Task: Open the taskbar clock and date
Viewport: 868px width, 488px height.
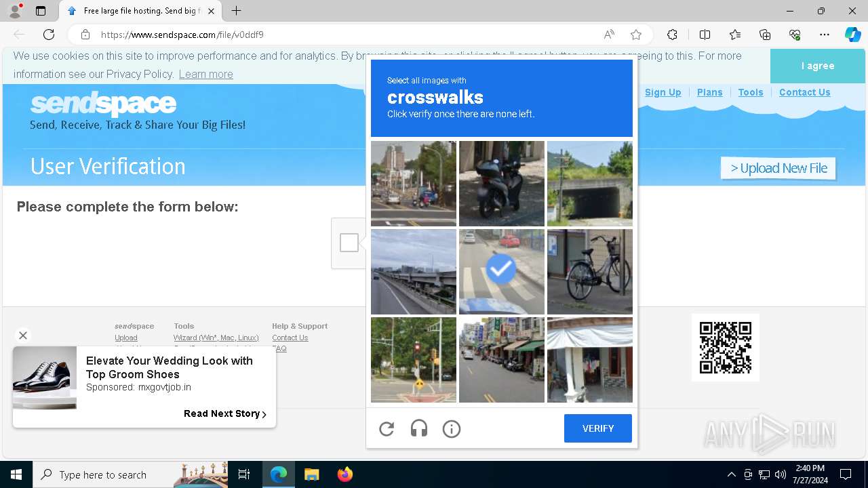Action: click(810, 474)
